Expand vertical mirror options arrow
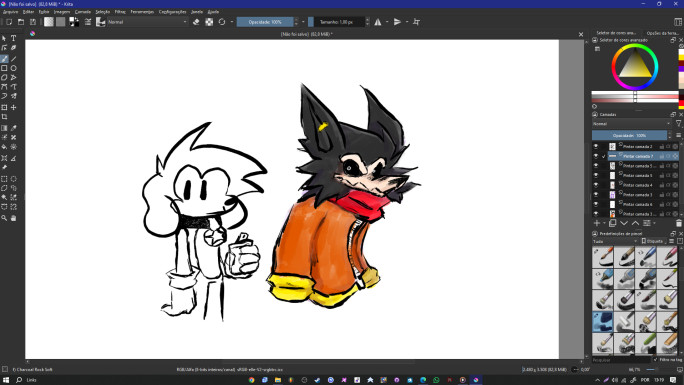684x385 pixels. [407, 22]
